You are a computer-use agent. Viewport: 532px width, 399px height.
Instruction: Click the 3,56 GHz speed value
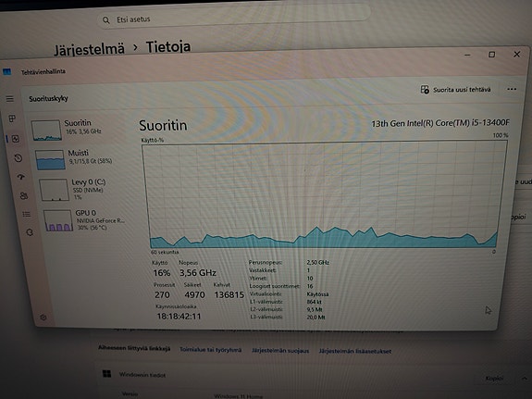pos(198,273)
